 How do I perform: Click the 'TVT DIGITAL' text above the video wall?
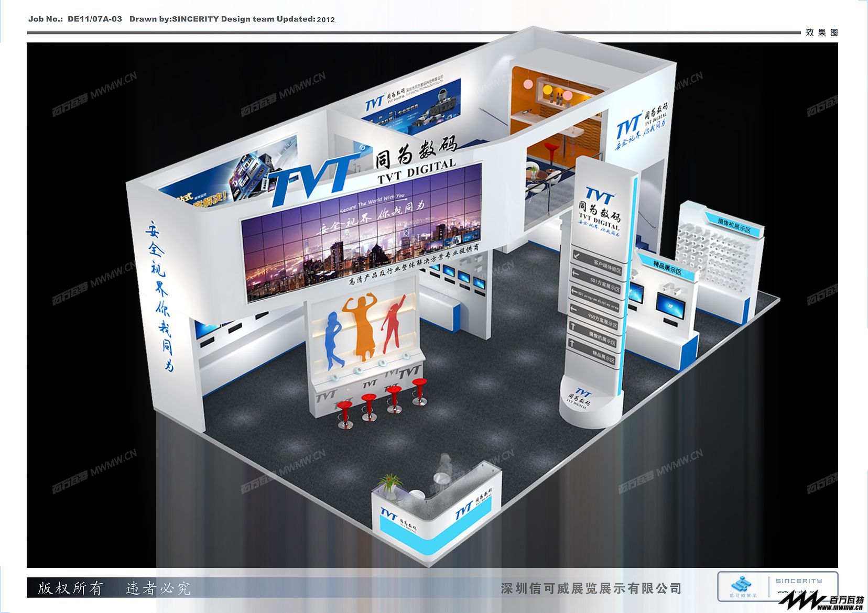point(417,172)
